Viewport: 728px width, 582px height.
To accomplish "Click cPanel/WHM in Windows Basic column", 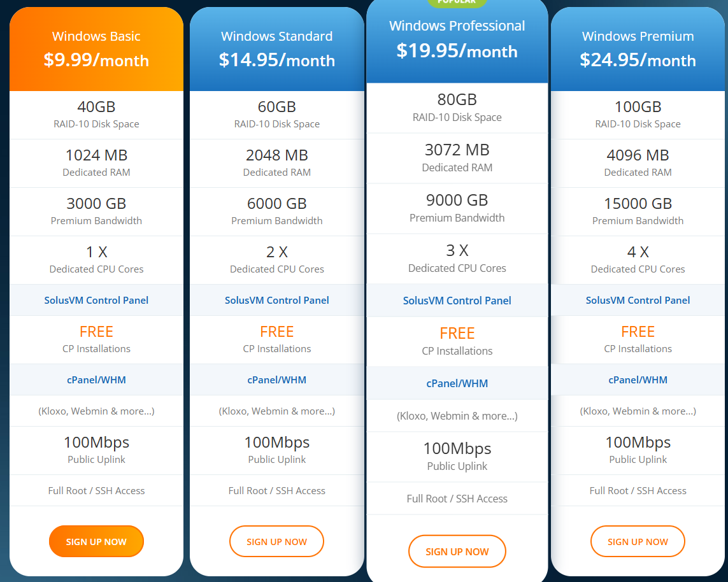I will click(x=96, y=380).
